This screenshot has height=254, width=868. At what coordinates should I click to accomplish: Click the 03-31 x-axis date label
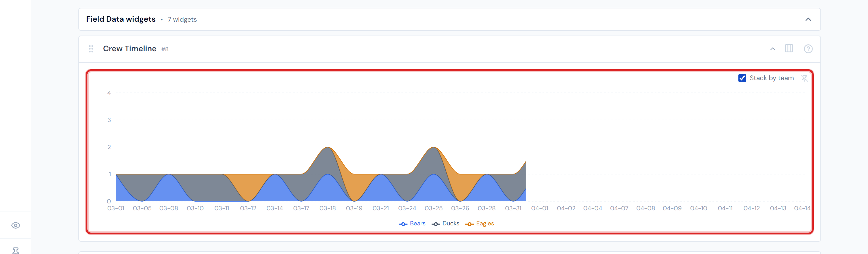(513, 209)
